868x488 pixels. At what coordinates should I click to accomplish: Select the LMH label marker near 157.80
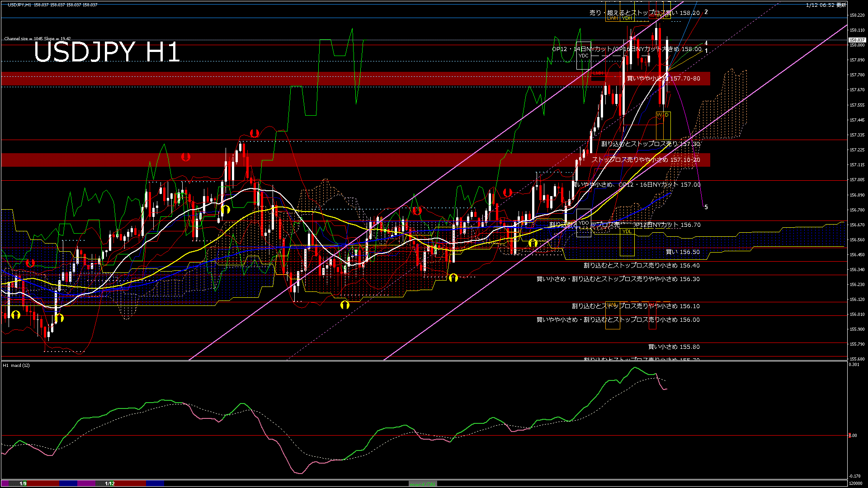[x=598, y=72]
